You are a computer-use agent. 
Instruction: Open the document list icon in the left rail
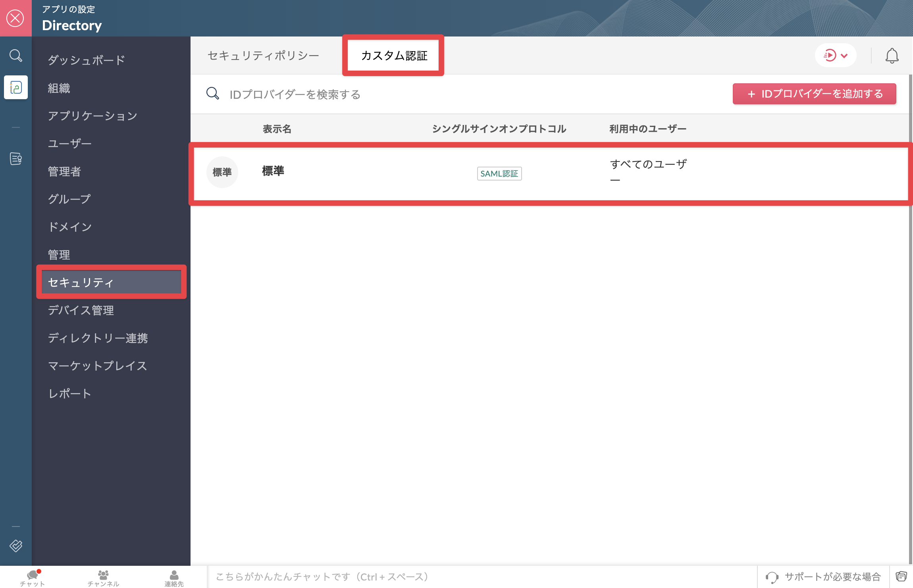coord(15,158)
